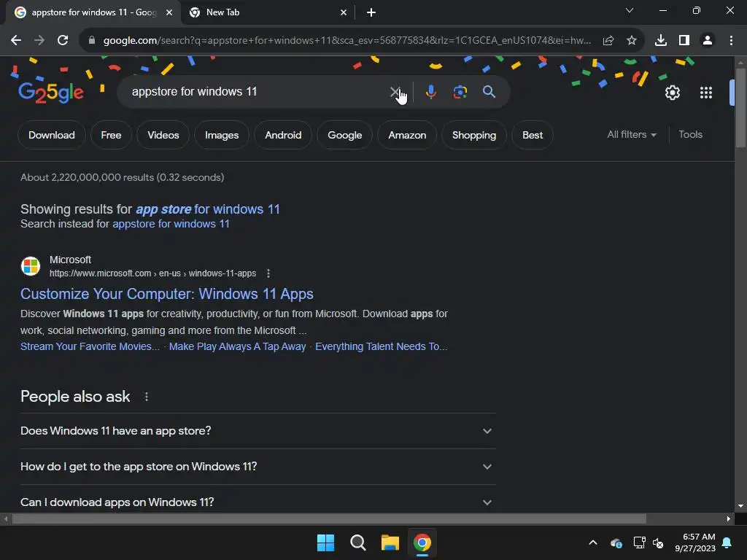Open options for Microsoft result
The image size is (747, 560).
click(x=268, y=273)
